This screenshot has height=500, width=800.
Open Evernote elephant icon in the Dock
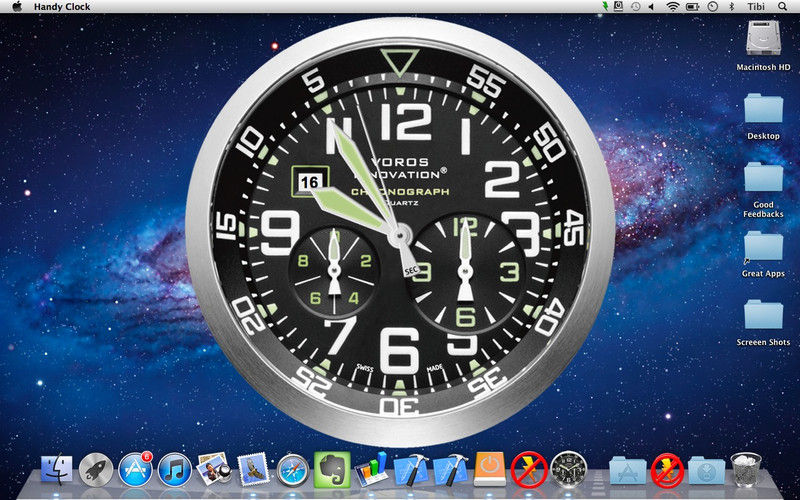click(x=332, y=469)
